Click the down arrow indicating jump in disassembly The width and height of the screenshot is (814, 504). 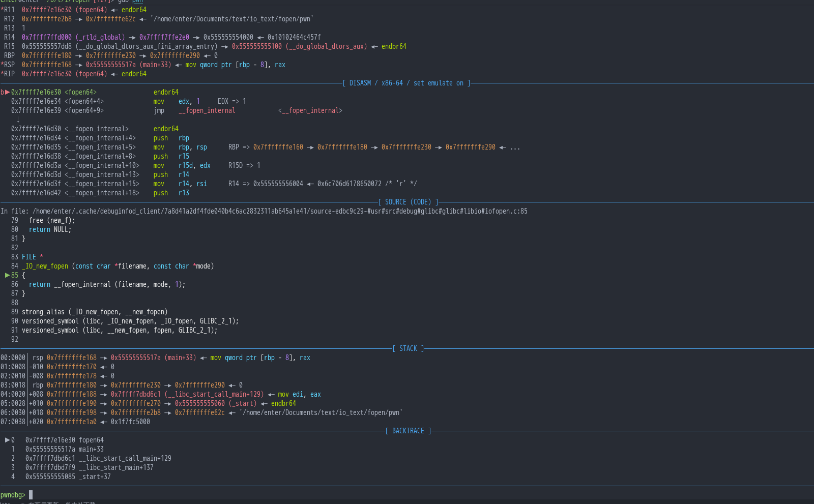(x=18, y=120)
